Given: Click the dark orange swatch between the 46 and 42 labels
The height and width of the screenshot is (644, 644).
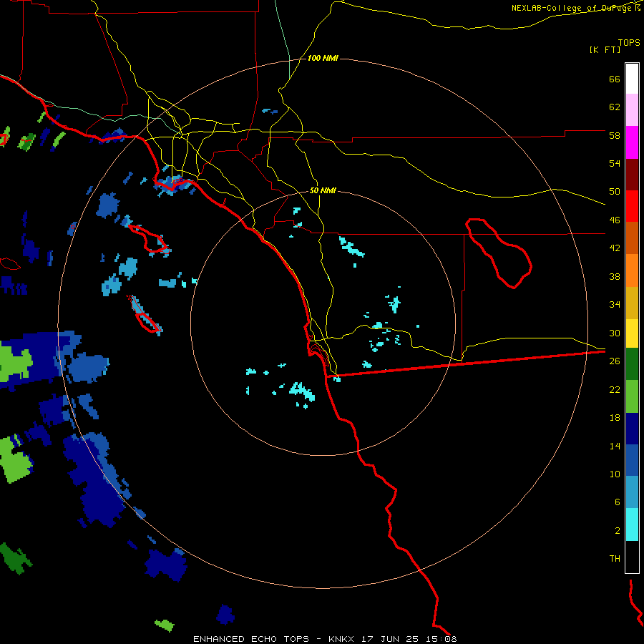Looking at the screenshot, I should 632,238.
